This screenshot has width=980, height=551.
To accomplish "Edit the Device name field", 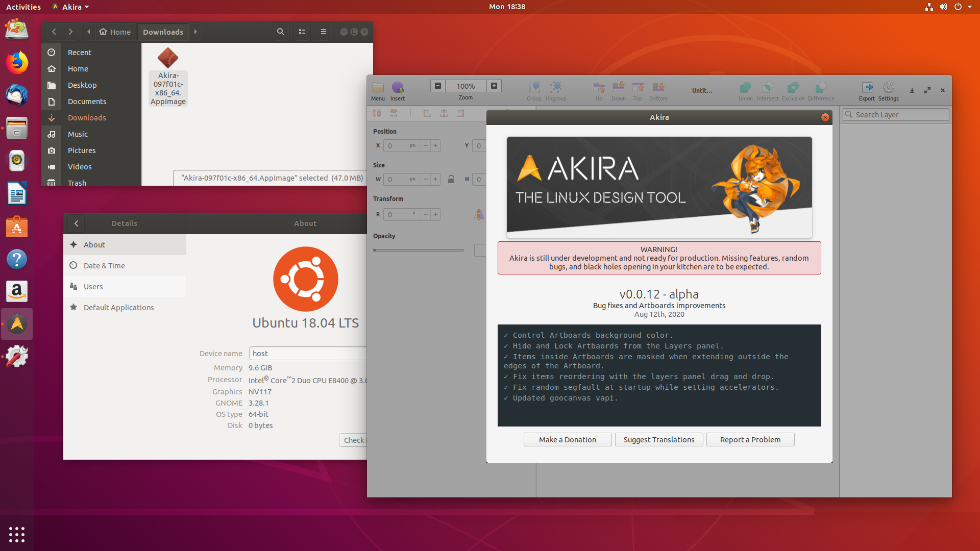I will [x=308, y=354].
